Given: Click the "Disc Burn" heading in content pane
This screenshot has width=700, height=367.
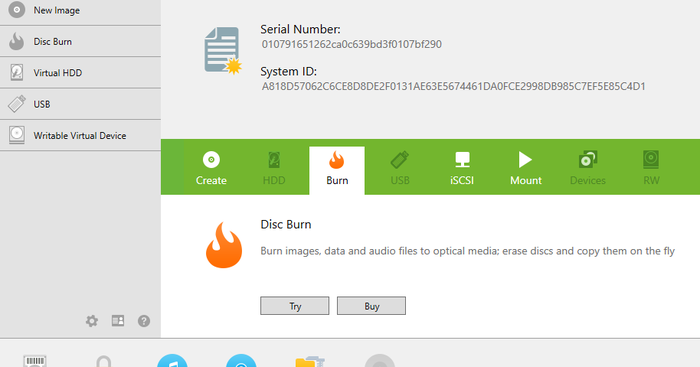Looking at the screenshot, I should click(286, 224).
